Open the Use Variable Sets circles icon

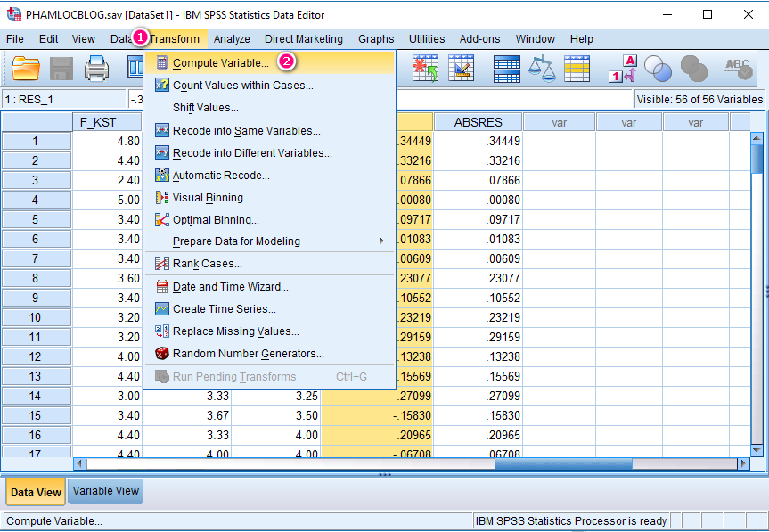coord(658,68)
